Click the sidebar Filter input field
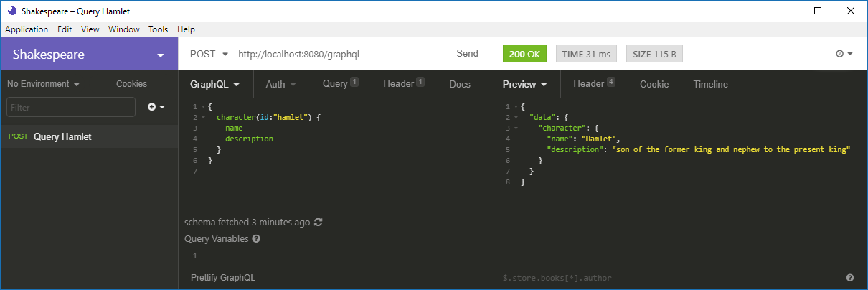Image resolution: width=868 pixels, height=290 pixels. [x=70, y=107]
